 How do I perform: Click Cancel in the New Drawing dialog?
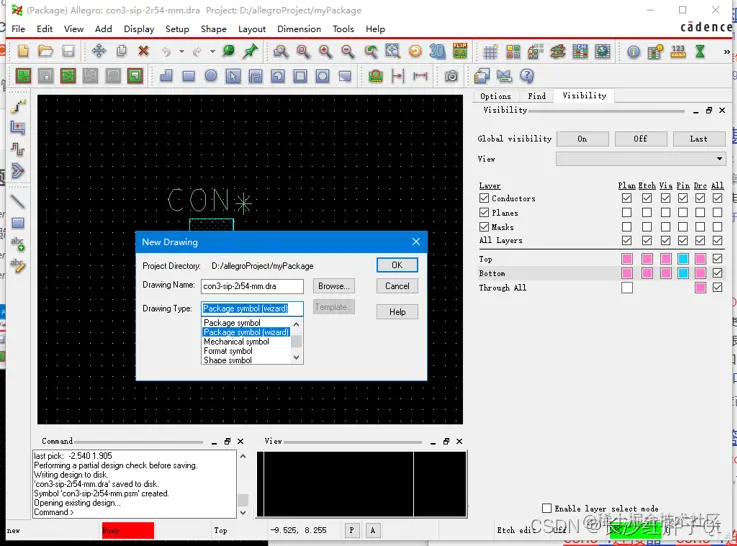[x=397, y=286]
